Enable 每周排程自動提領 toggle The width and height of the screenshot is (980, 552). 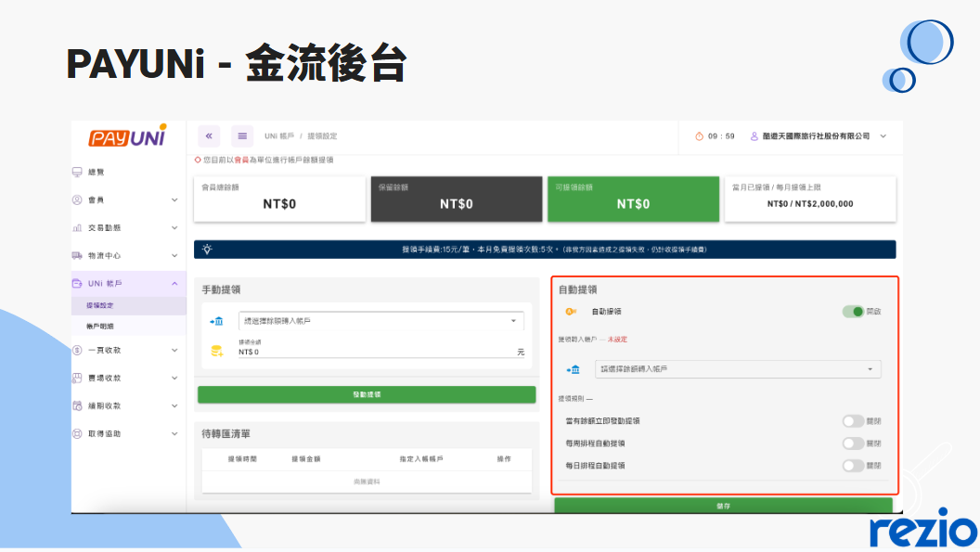click(x=853, y=443)
